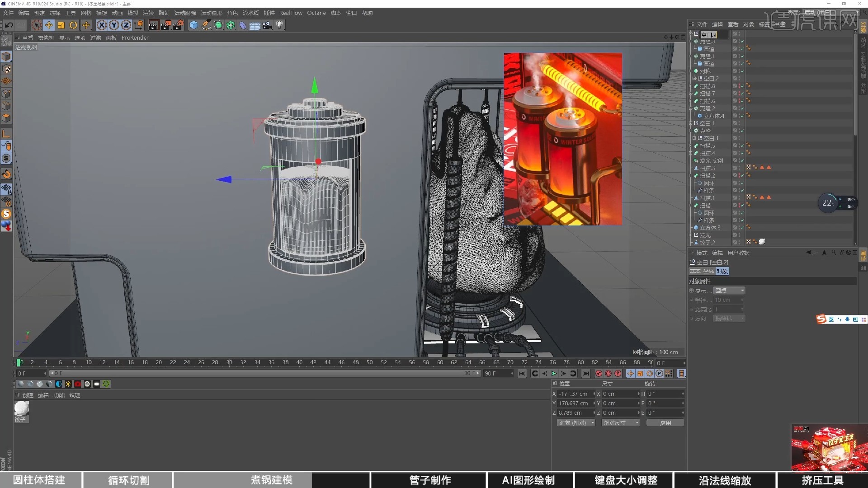Click the Y position input field
Image resolution: width=868 pixels, height=488 pixels.
point(576,404)
